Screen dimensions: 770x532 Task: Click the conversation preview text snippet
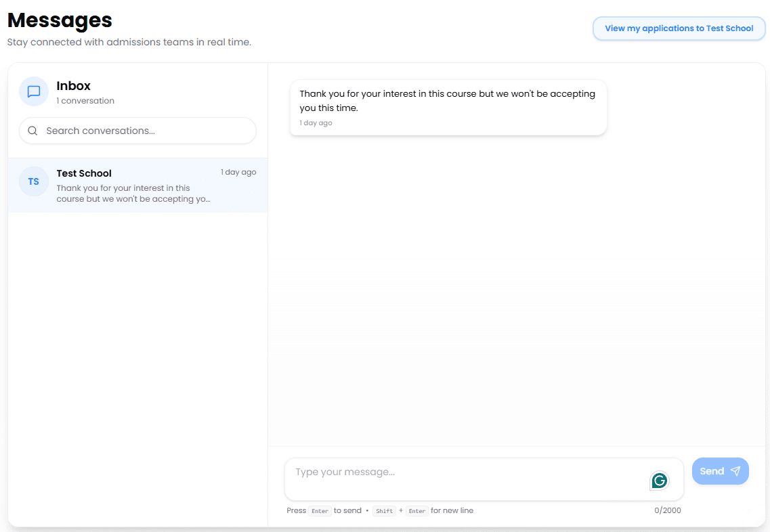coord(133,194)
